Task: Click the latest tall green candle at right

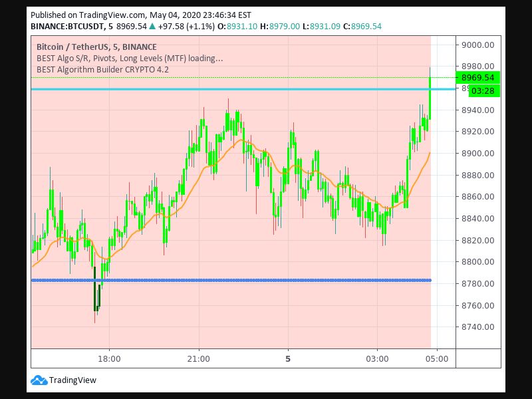Action: (x=430, y=98)
